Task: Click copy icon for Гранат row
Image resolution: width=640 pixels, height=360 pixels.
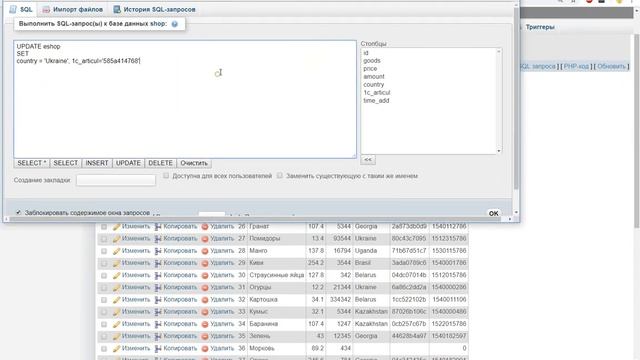Action: click(158, 227)
